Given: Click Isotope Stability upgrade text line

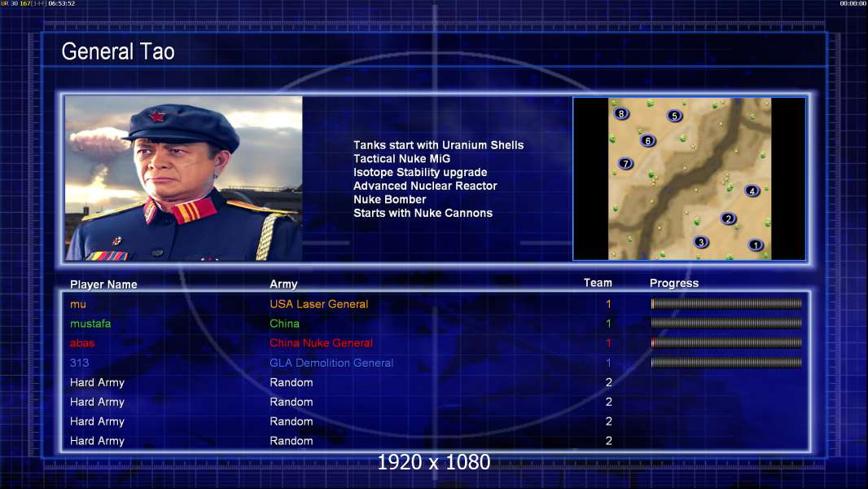Looking at the screenshot, I should (x=420, y=172).
